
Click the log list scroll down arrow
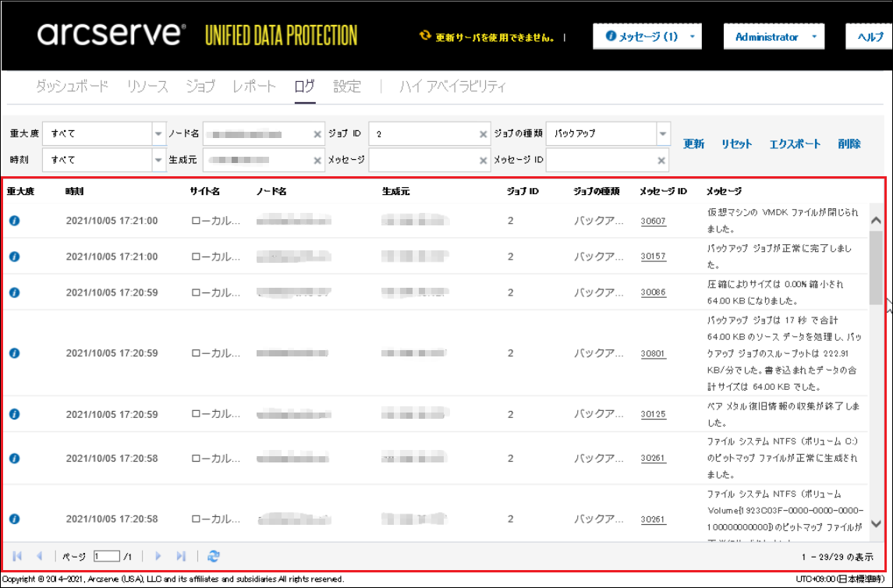pyautogui.click(x=876, y=524)
